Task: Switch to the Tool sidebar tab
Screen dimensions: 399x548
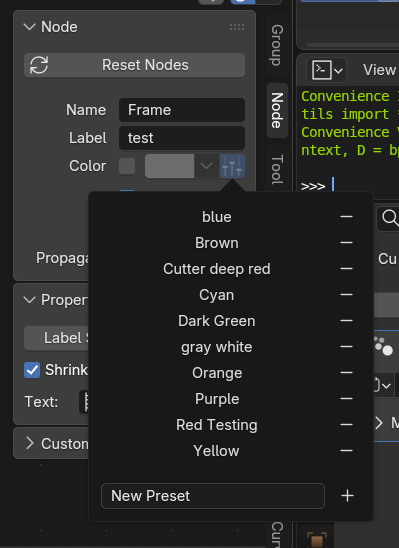Action: click(x=277, y=169)
